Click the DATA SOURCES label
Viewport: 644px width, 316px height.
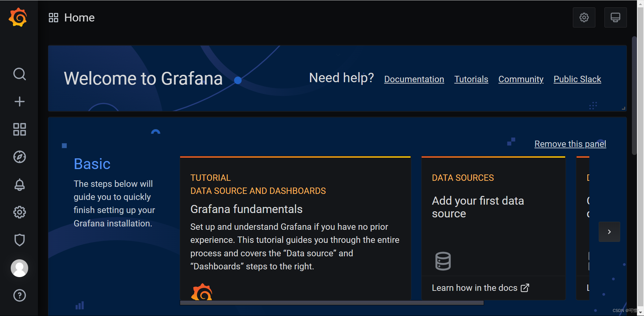(x=463, y=178)
